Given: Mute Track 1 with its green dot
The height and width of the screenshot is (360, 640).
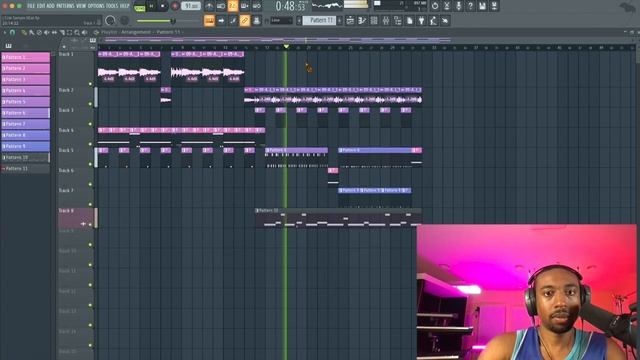Looking at the screenshot, I should tap(90, 84).
